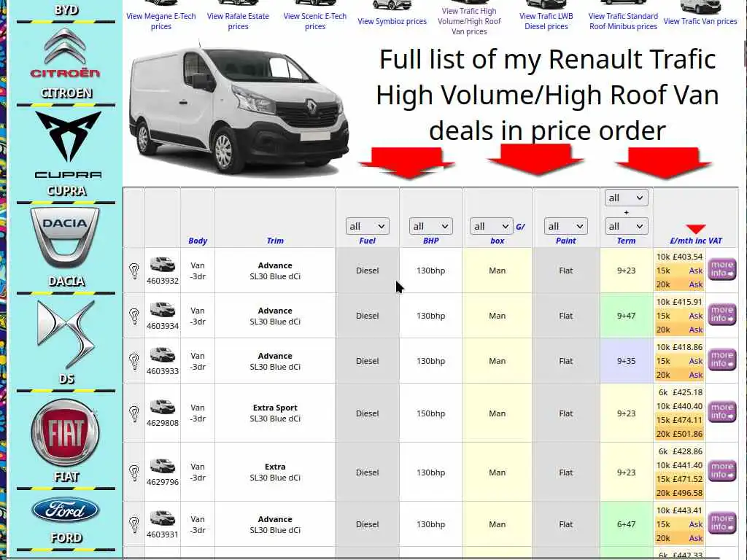Open View Scenic E-Tech prices link

pyautogui.click(x=315, y=21)
